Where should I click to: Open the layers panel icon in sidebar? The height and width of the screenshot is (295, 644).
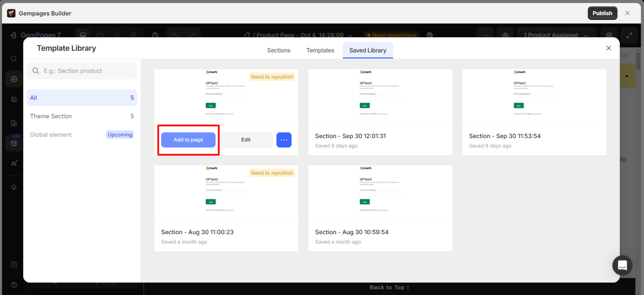(14, 187)
